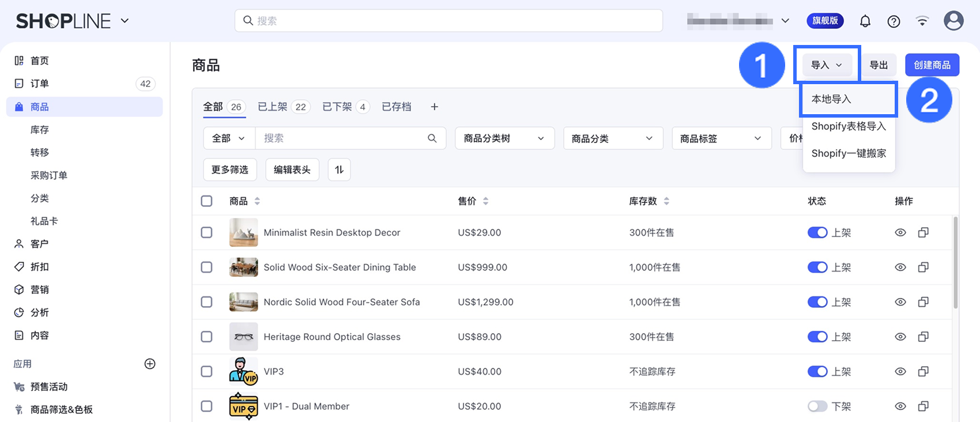Viewport: 980px width, 422px height.
Task: Toggle off listing for Nordic Solid Wood Sofa
Action: pos(817,302)
